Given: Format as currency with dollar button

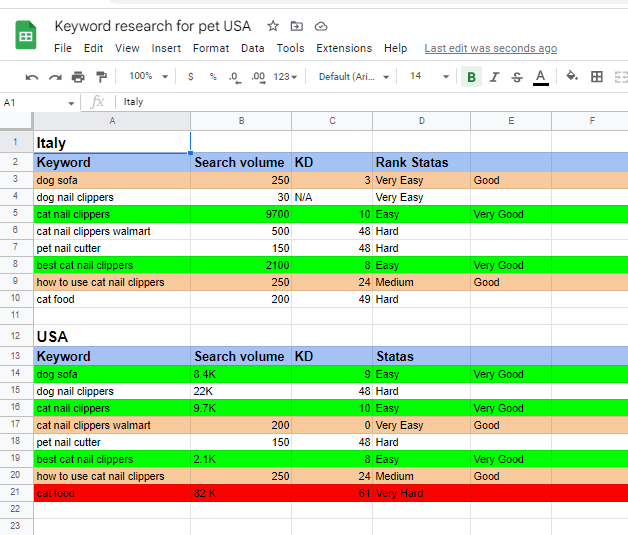Looking at the screenshot, I should click(x=191, y=76).
